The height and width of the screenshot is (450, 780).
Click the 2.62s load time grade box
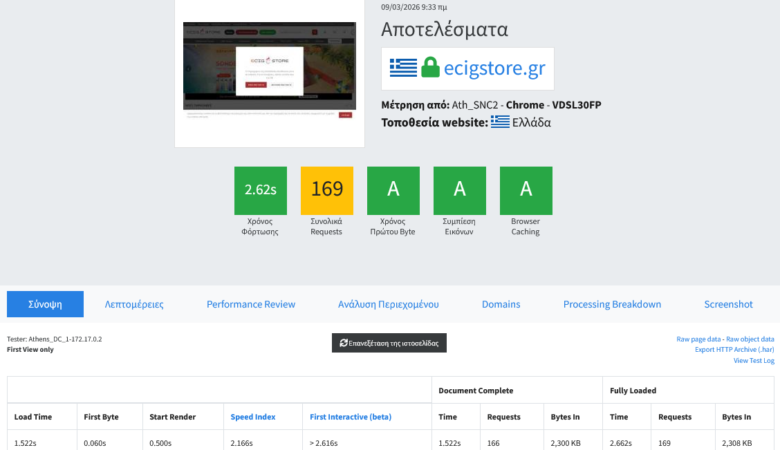[260, 190]
